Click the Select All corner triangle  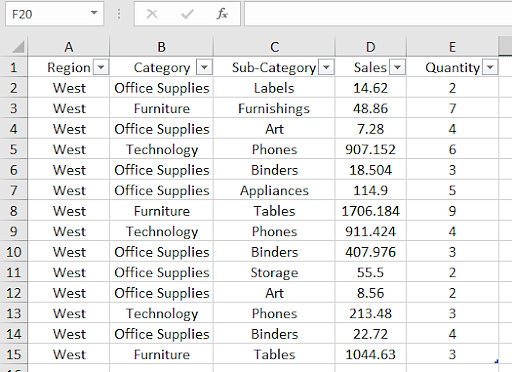click(18, 47)
